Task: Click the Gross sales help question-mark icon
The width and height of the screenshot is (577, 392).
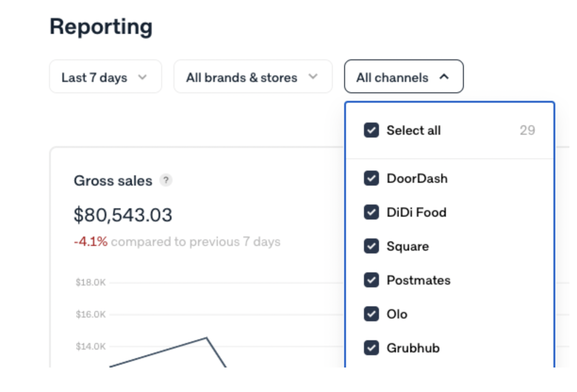Action: click(166, 180)
